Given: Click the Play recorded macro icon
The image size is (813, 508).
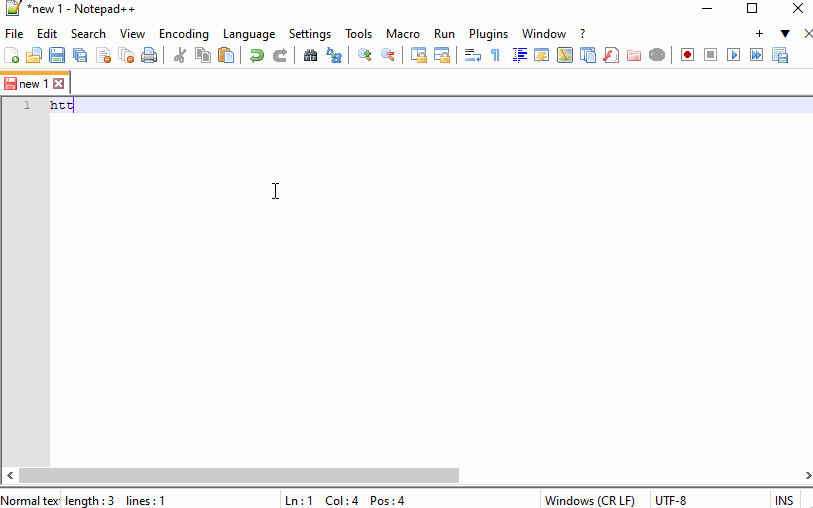Looking at the screenshot, I should 733,56.
